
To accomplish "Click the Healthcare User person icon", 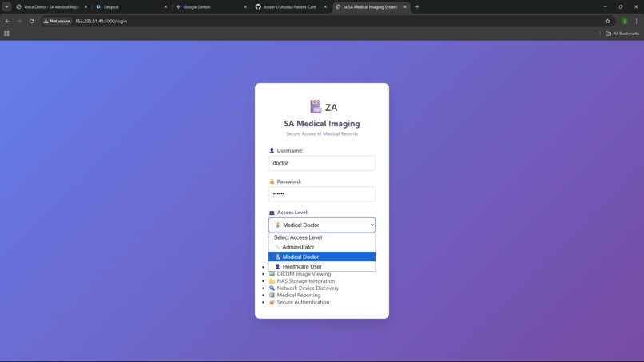I will pyautogui.click(x=277, y=266).
